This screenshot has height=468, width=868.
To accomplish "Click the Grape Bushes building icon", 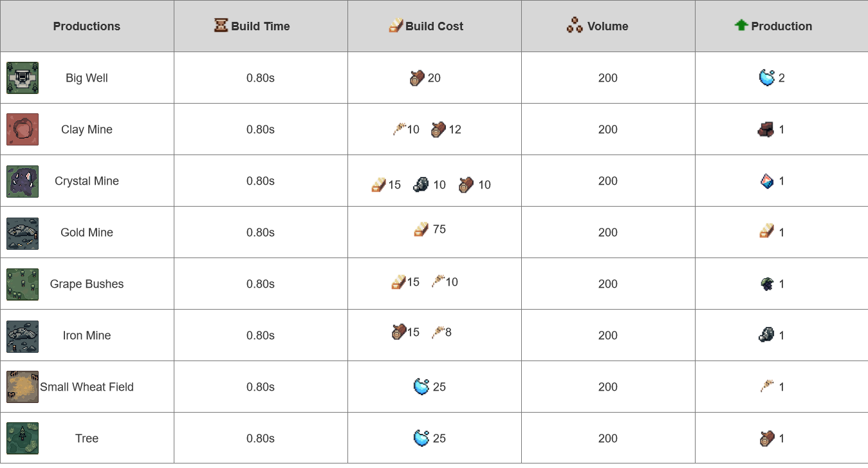I will [x=23, y=284].
